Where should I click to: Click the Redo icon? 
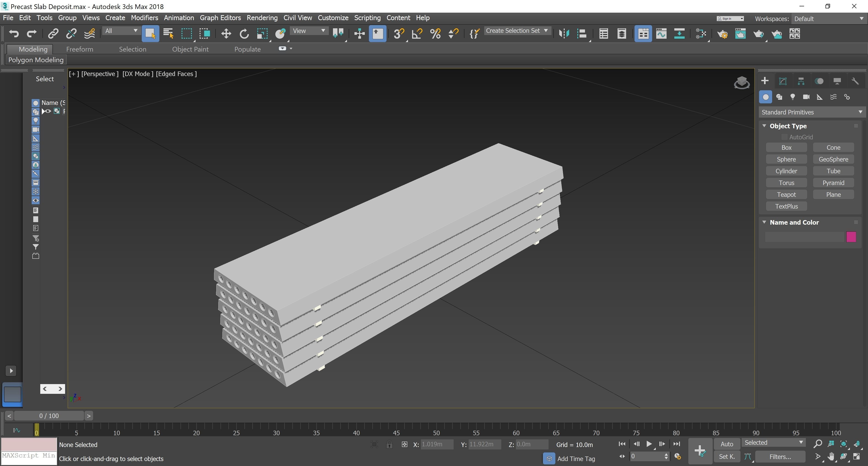tap(32, 33)
